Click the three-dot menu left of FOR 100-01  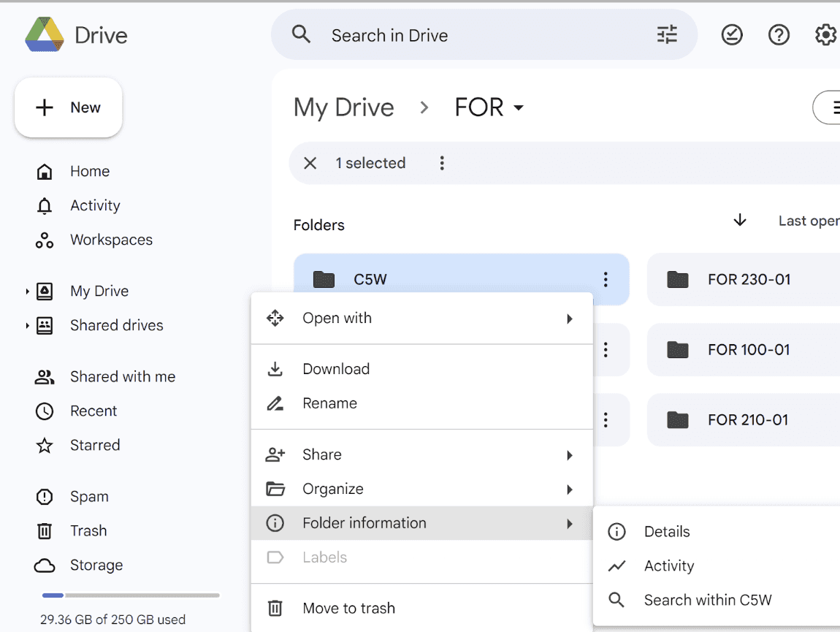click(x=606, y=349)
